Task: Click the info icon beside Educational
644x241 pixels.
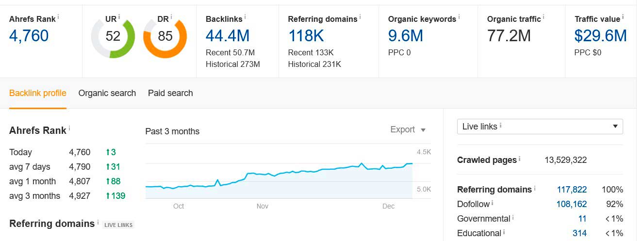Action: [x=504, y=231]
